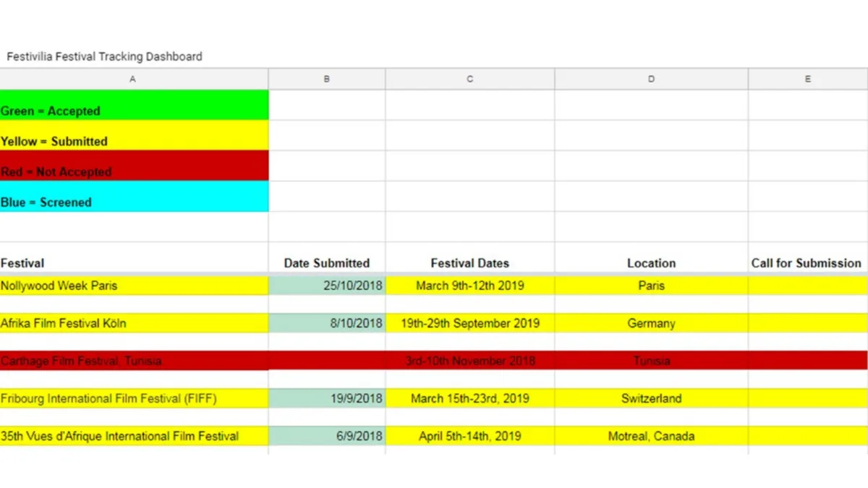This screenshot has height=488, width=868.
Task: Click the Fribourg International Film Festival cell
Action: 134,398
